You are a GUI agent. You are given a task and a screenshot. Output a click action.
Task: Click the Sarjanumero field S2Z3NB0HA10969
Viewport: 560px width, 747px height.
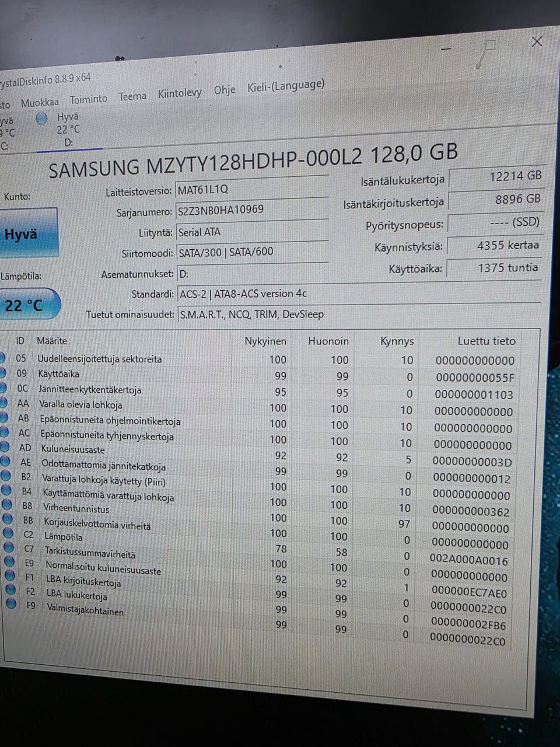click(x=252, y=210)
